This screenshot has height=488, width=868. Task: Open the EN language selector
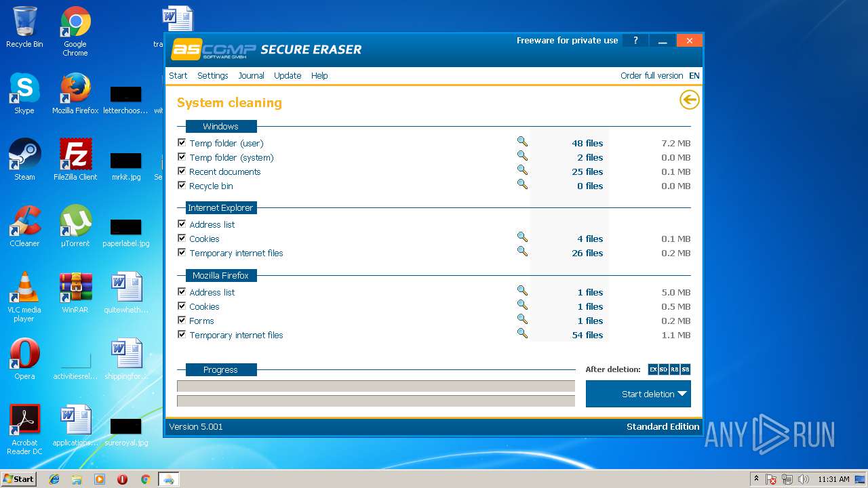point(694,75)
